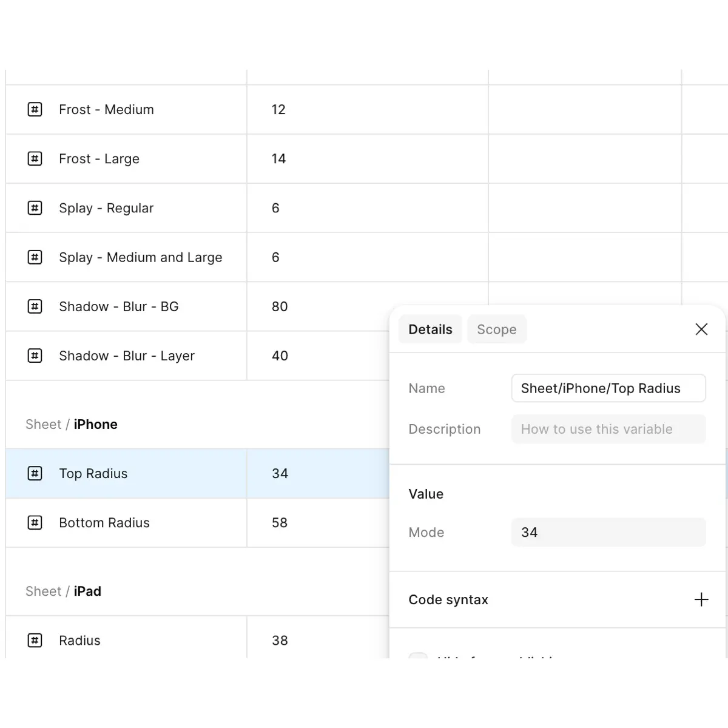Select the Splay - Medium and Large name

coord(141,257)
